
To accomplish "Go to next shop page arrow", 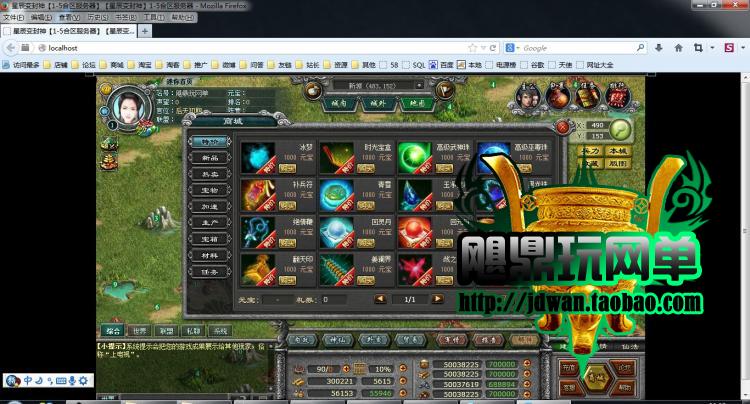I will click(437, 299).
